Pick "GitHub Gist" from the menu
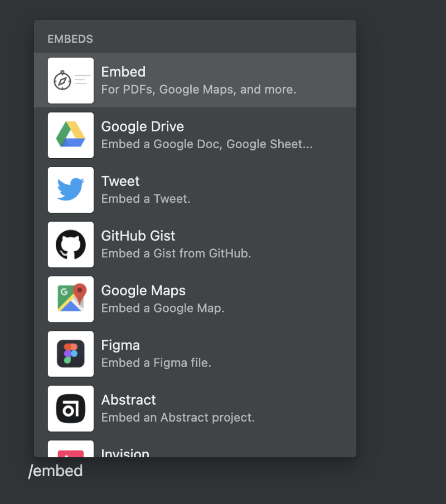446x504 pixels. (138, 236)
